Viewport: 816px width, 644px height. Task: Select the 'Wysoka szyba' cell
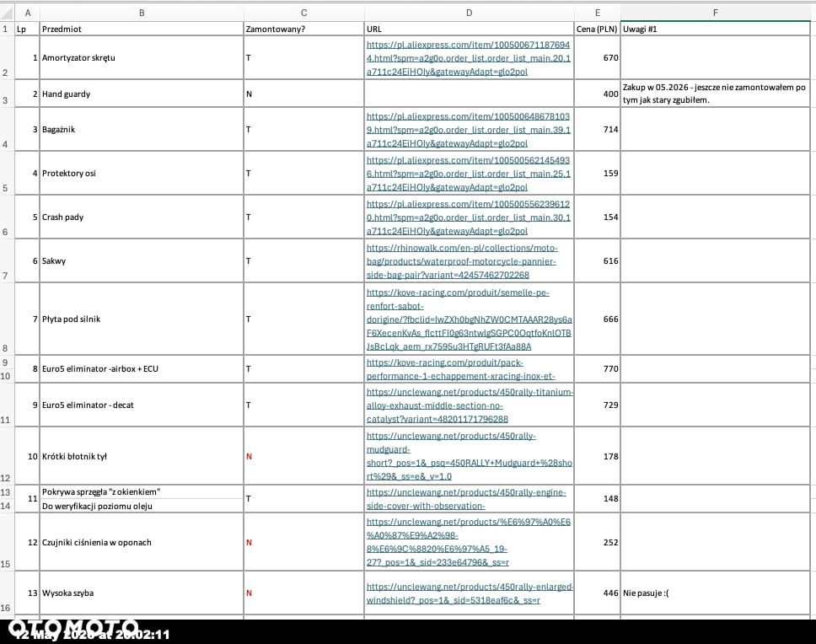tap(142, 593)
